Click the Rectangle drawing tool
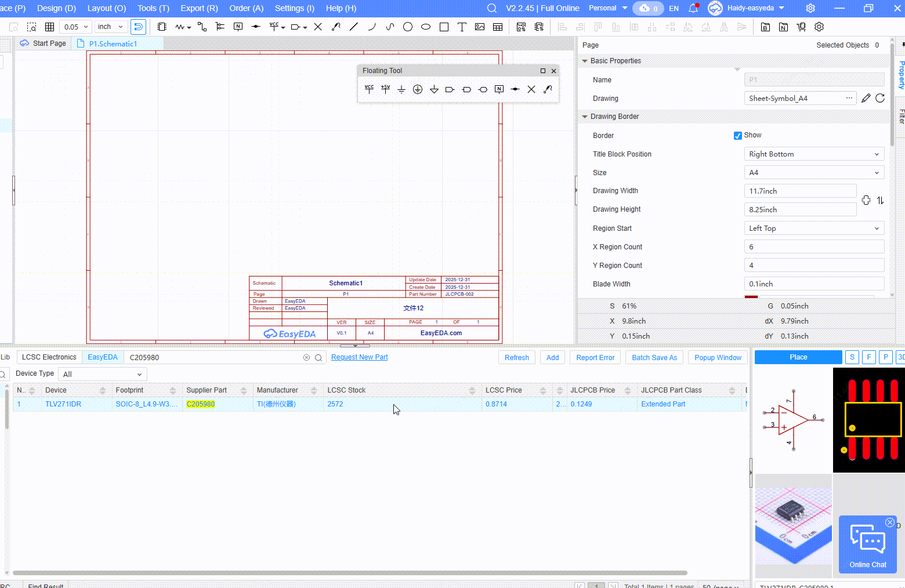This screenshot has width=905, height=588. [x=444, y=27]
